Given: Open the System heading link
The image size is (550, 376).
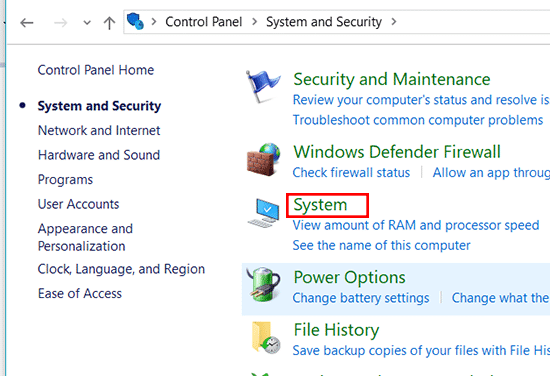Looking at the screenshot, I should click(x=320, y=204).
